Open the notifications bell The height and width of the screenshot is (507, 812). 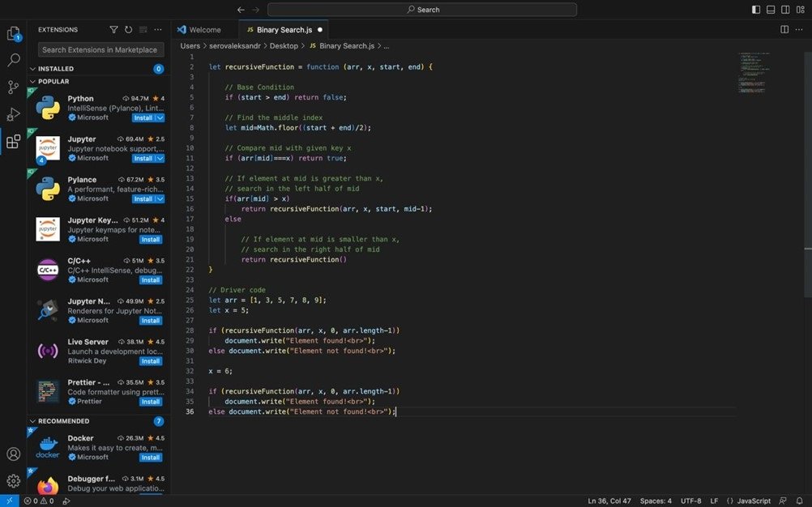[800, 501]
